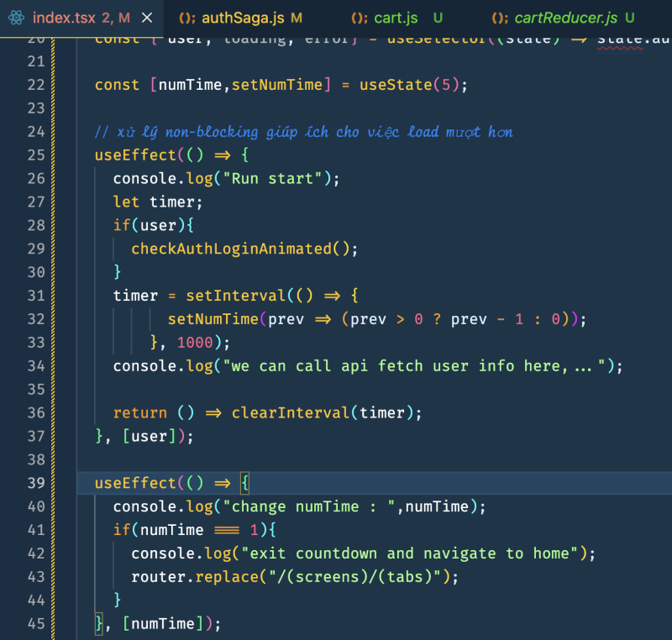
Task: Close the index.tsx editor tab
Action: tap(148, 18)
